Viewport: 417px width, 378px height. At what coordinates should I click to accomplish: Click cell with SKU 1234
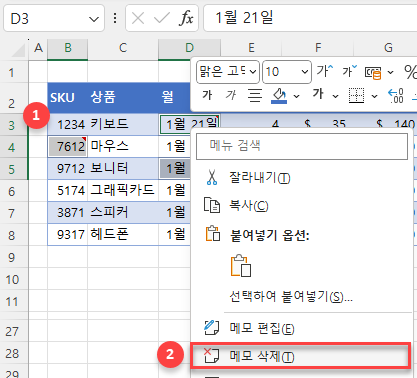[x=68, y=124]
